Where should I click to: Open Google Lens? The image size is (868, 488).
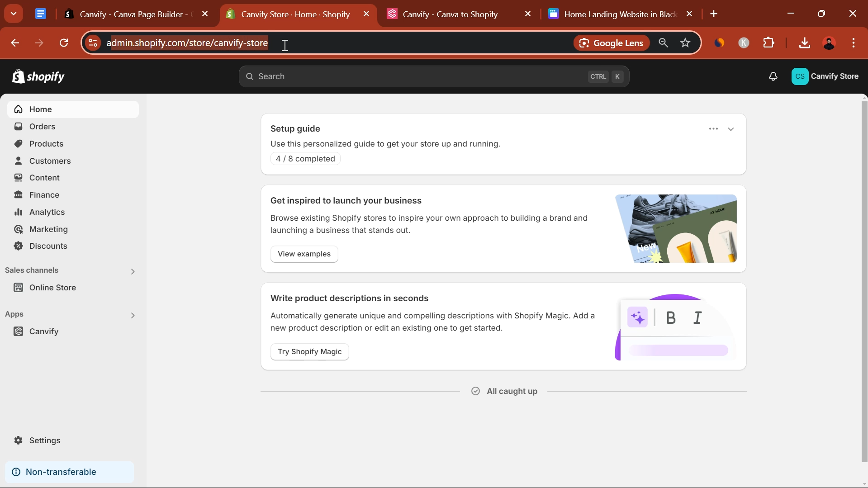(x=612, y=43)
